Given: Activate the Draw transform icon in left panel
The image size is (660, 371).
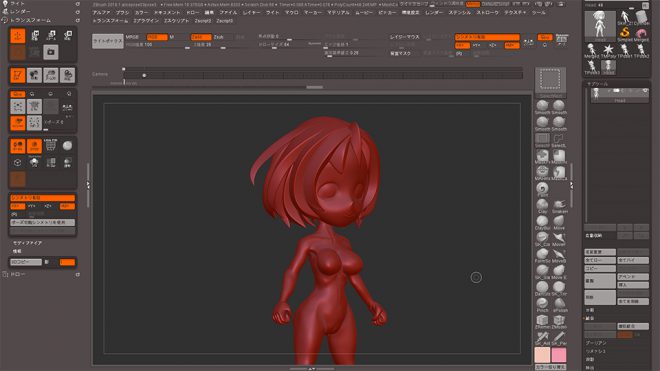Looking at the screenshot, I should (18, 36).
